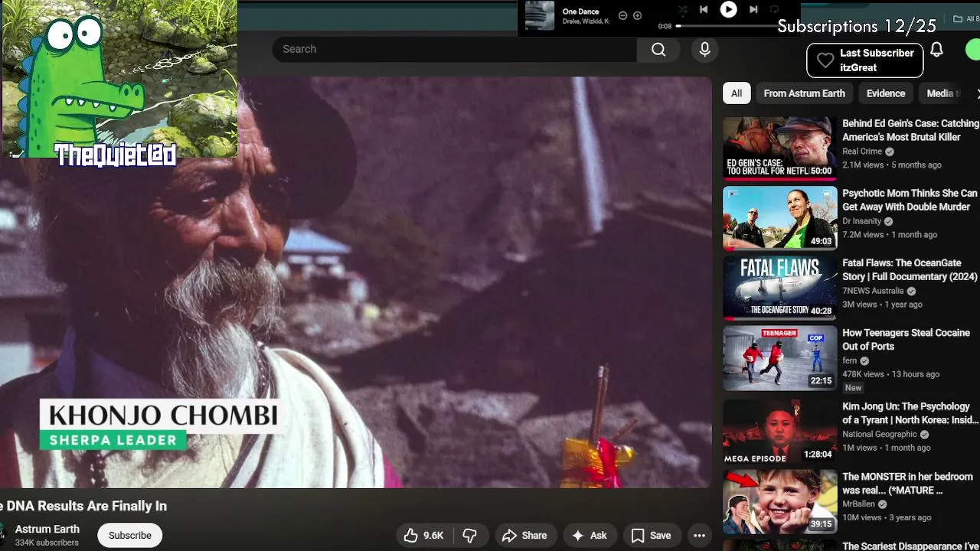Open title How Teenagers Steal Cocaine
The image size is (980, 551).
click(x=906, y=340)
